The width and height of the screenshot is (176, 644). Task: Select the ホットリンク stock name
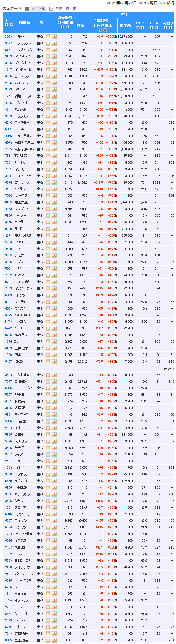pos(23,494)
